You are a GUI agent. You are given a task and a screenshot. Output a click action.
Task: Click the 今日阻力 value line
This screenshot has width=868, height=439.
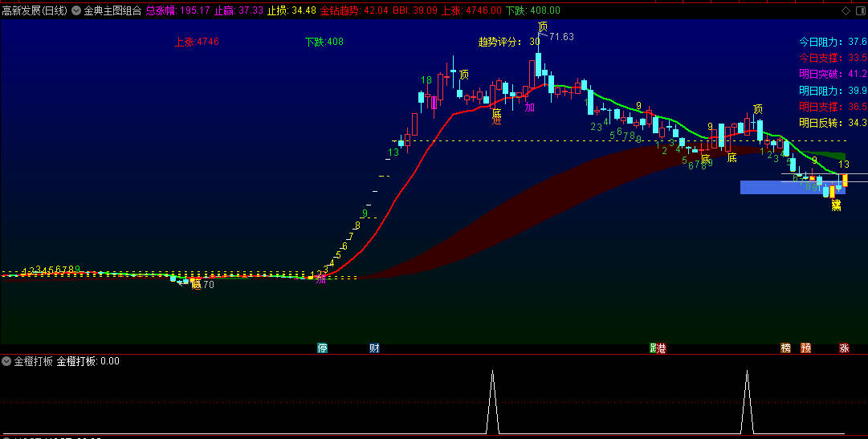tap(833, 42)
